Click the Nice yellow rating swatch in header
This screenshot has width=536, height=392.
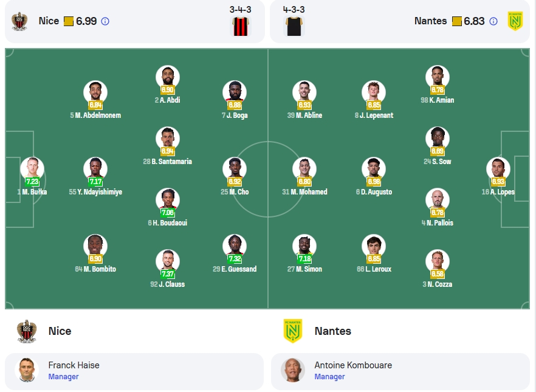point(68,21)
